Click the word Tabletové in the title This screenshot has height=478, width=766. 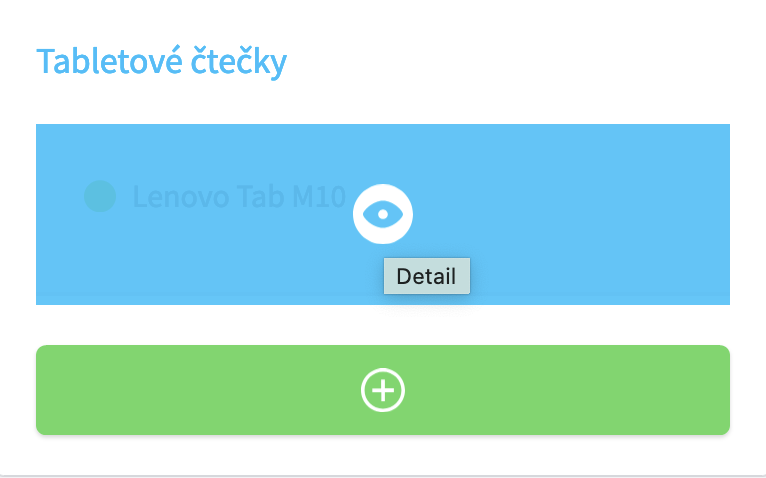(110, 61)
